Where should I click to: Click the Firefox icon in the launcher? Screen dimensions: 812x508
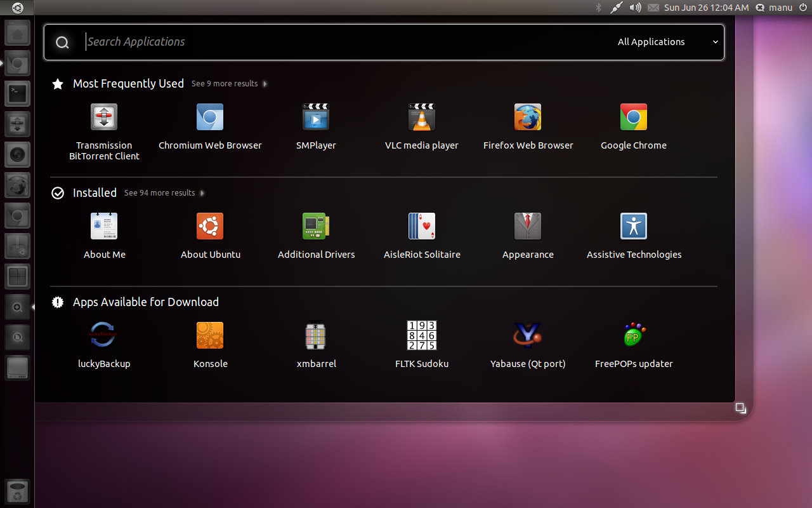(x=18, y=185)
